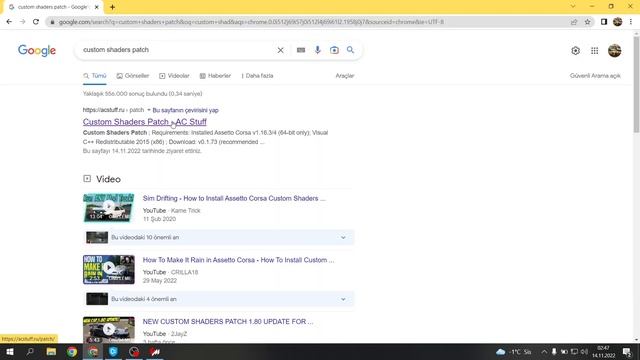Submit search with magnifier icon
The height and width of the screenshot is (360, 640).
350,50
